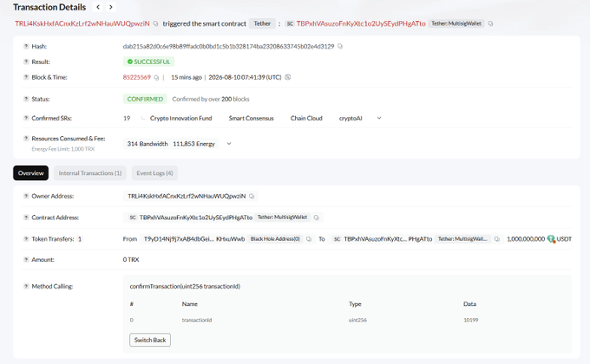
Task: Click the Tether contract tag
Action: (x=262, y=23)
